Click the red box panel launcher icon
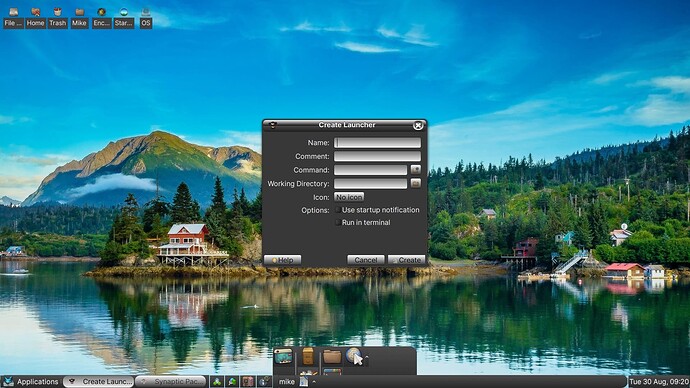Image resolution: width=690 pixels, height=388 pixels. 248,381
